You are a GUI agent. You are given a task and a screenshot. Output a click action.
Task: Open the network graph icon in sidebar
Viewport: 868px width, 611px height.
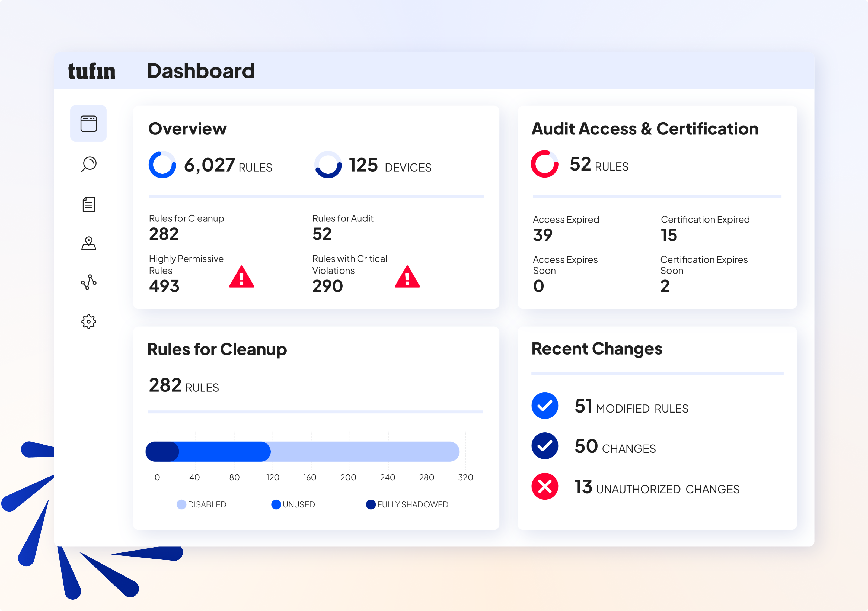click(x=88, y=283)
